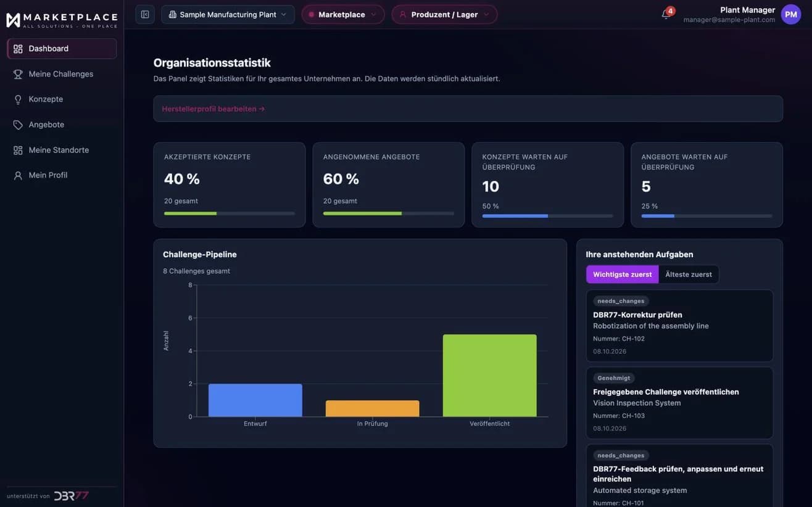Click 8 Challenges gesamt text
Screen dimensions: 812x507
point(196,271)
